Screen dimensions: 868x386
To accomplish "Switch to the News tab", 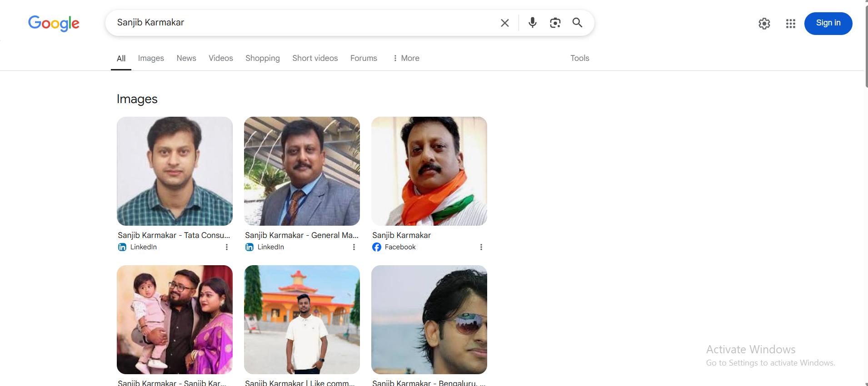I will pyautogui.click(x=186, y=58).
